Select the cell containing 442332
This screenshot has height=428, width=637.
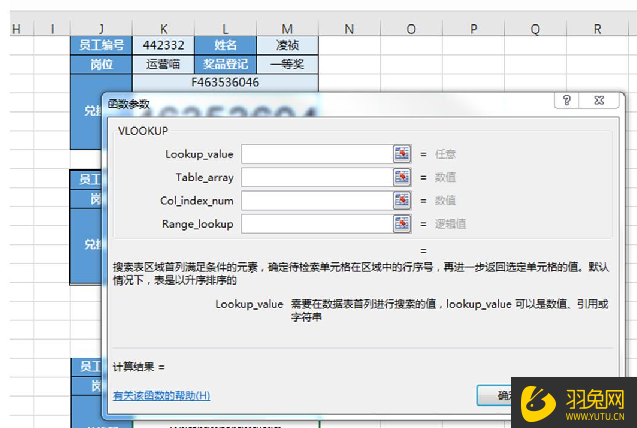pyautogui.click(x=163, y=45)
